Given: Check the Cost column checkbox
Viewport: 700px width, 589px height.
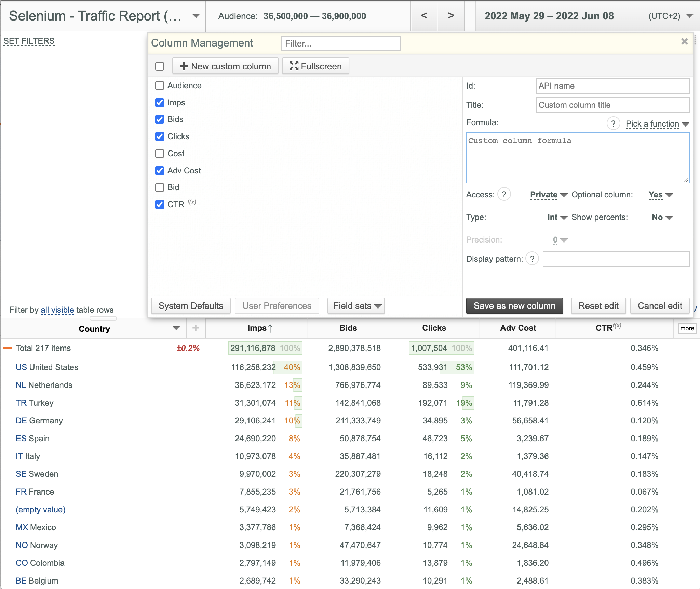Looking at the screenshot, I should tap(160, 154).
